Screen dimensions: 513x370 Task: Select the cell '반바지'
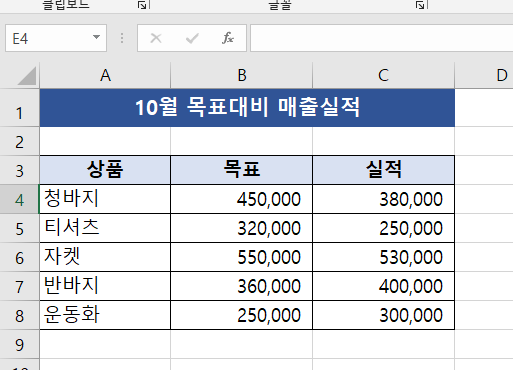105,286
